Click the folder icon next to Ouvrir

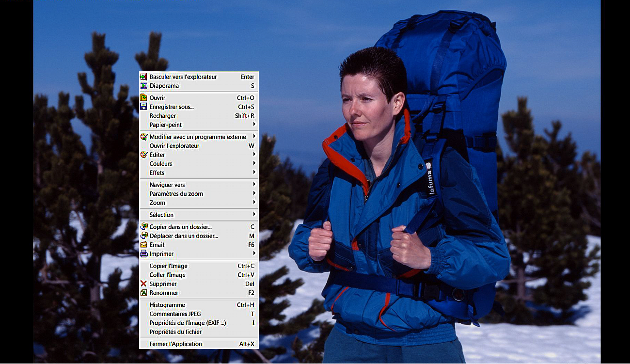143,98
